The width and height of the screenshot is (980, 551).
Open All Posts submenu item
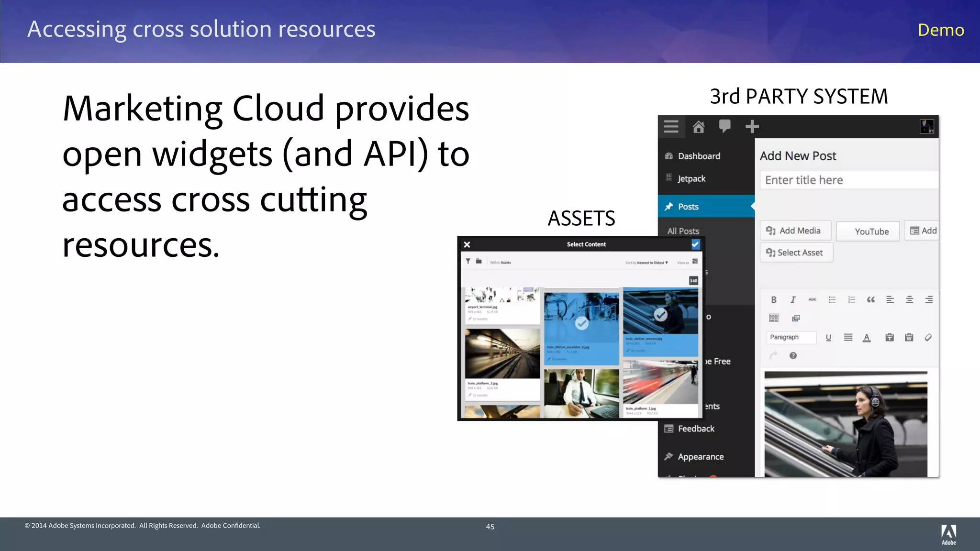(x=683, y=231)
